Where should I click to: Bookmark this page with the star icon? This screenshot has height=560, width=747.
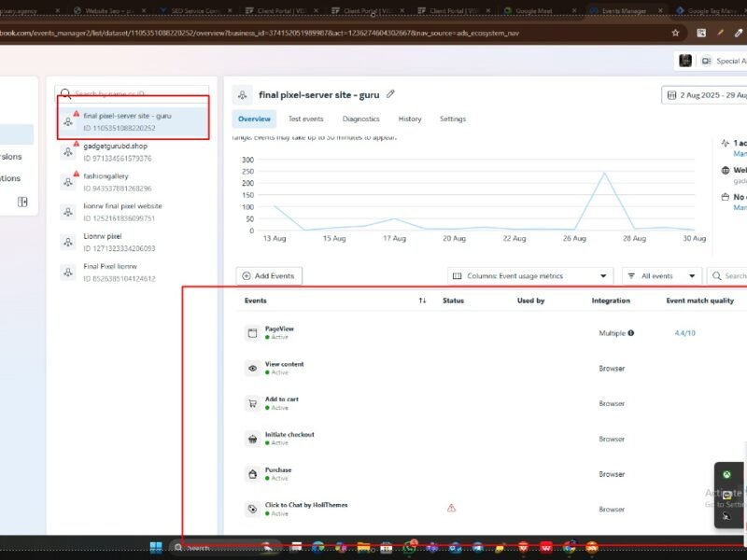[675, 32]
